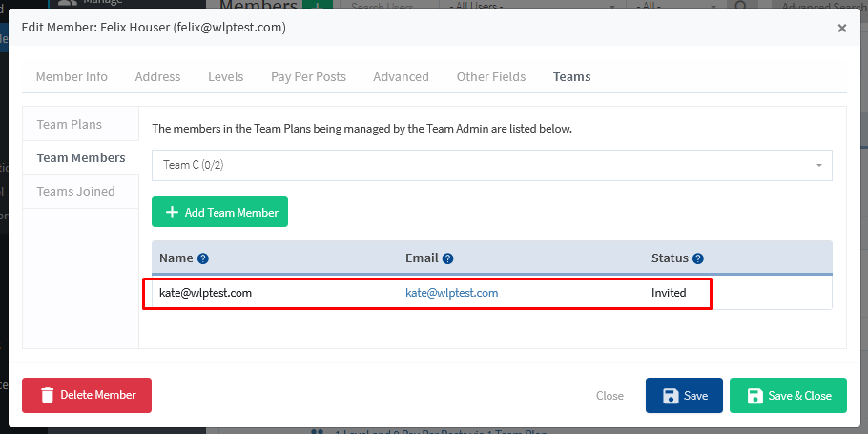Open the kate@wlptest.com email link
The image size is (868, 434).
tap(452, 293)
